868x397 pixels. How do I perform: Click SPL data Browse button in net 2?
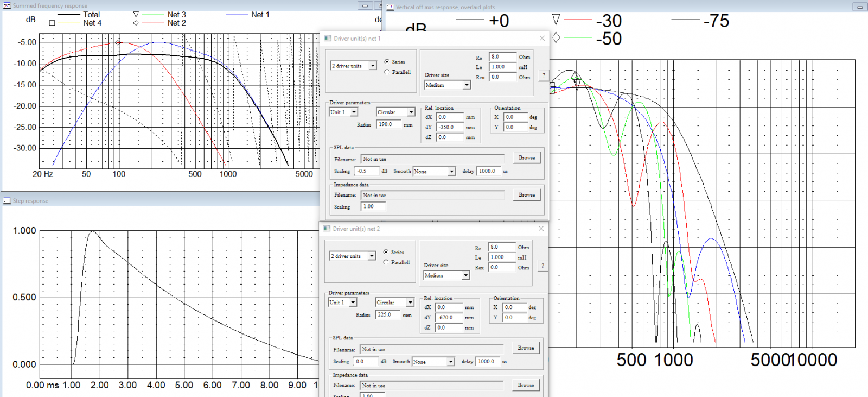[525, 348]
